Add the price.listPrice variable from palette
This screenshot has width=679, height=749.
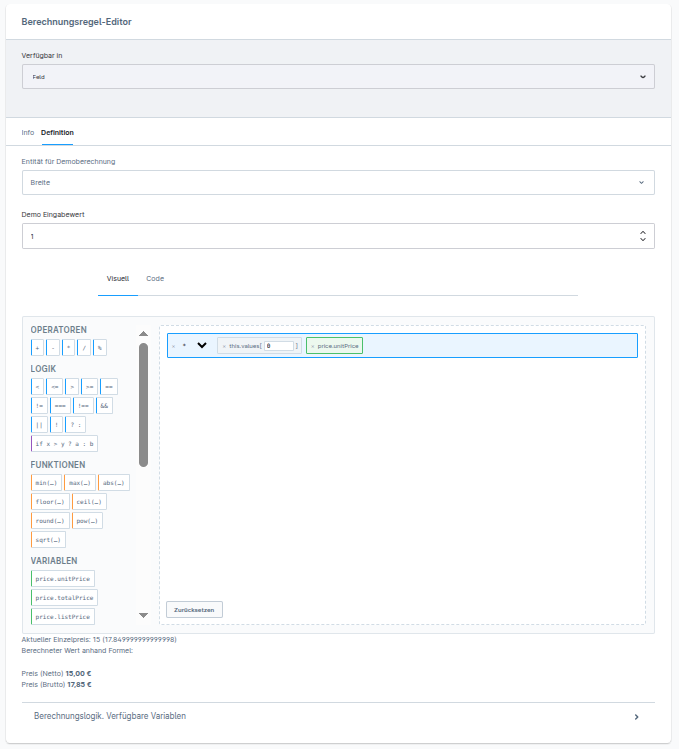pos(63,617)
